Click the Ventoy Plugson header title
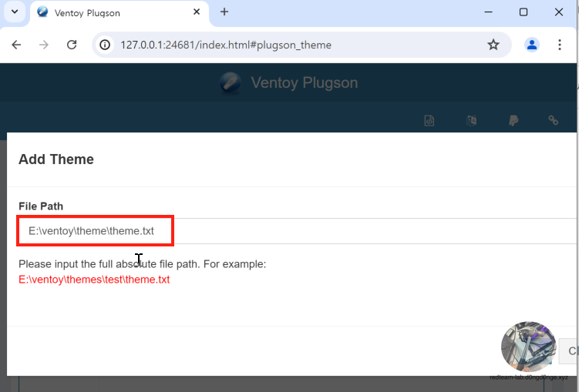Screen dimensions: 579x392 305,83
